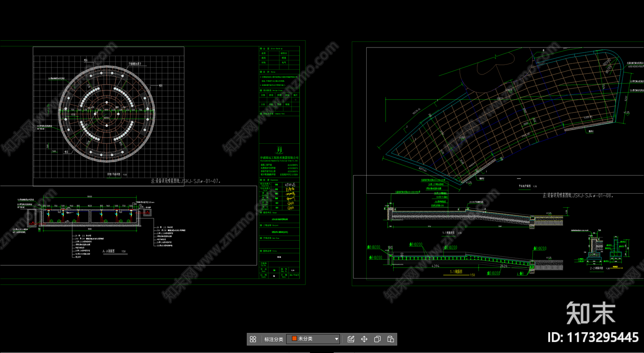Click the 知末 logo above the ID
644x353 pixels.
[591, 313]
